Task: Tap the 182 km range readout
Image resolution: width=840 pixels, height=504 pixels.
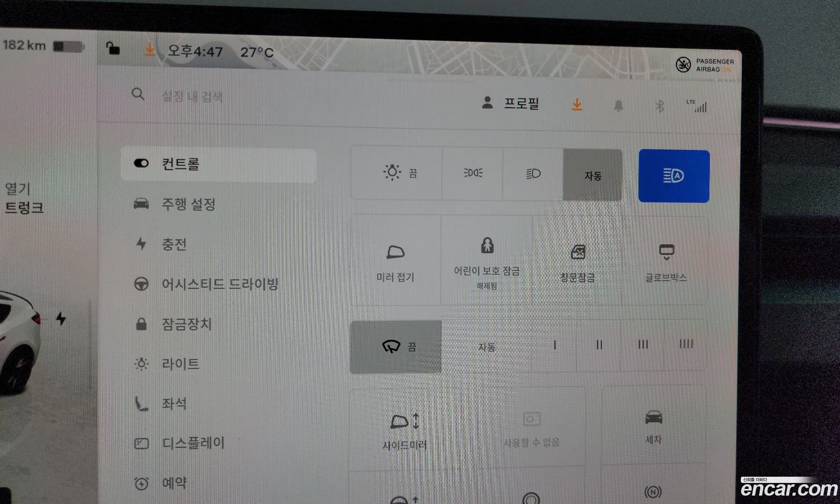Action: (x=24, y=45)
